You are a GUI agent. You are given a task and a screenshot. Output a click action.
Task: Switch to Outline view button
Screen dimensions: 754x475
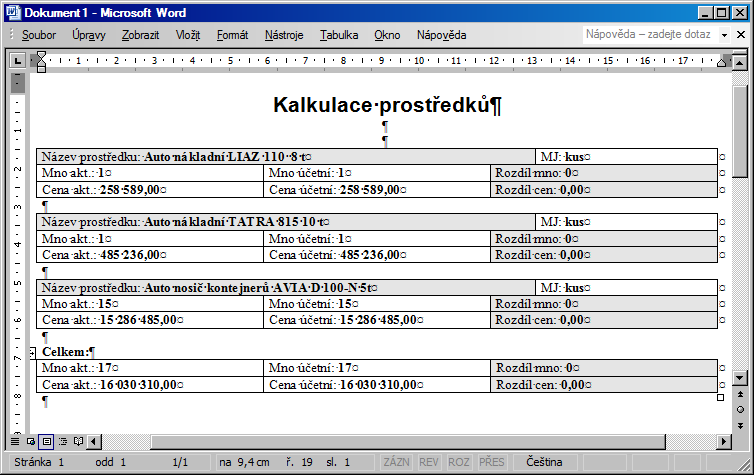63,441
